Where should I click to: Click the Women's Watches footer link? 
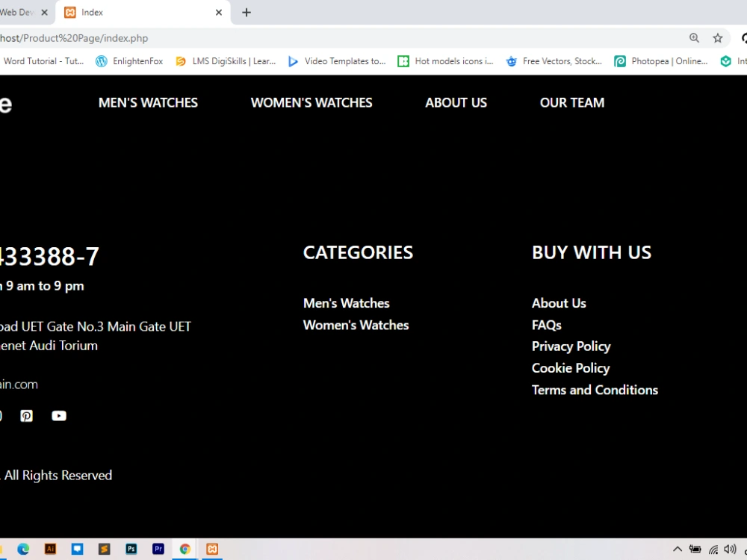[356, 326]
